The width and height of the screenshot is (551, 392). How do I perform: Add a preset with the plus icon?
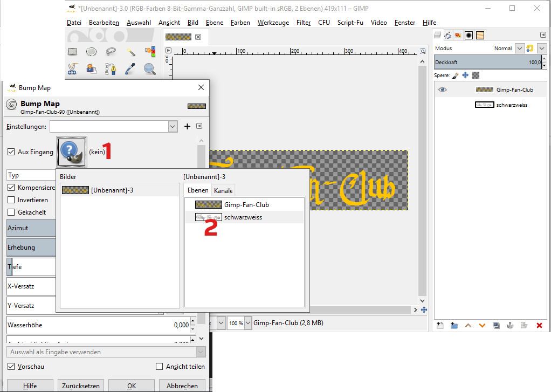[187, 126]
